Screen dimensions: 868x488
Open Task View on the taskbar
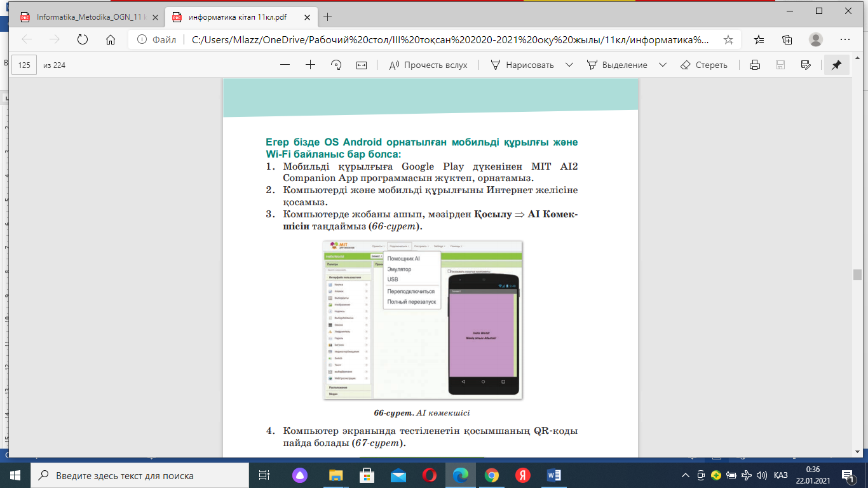[264, 475]
